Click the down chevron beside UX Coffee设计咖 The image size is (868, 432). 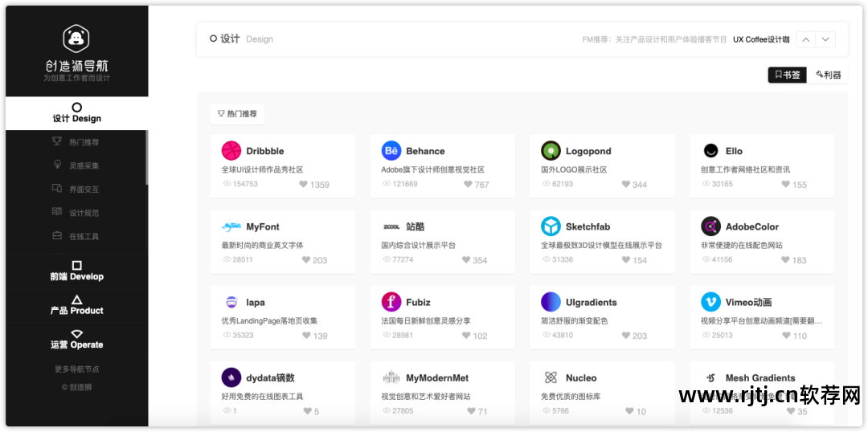tap(826, 39)
